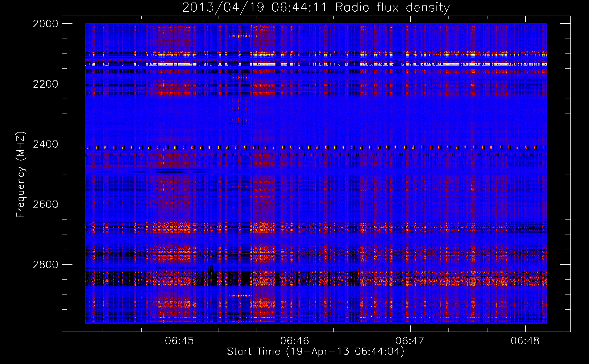Viewport: 589px width, 364px height.
Task: Click the "Start Time (19-Apr-13 06:44:04)" label
Action: point(316,352)
